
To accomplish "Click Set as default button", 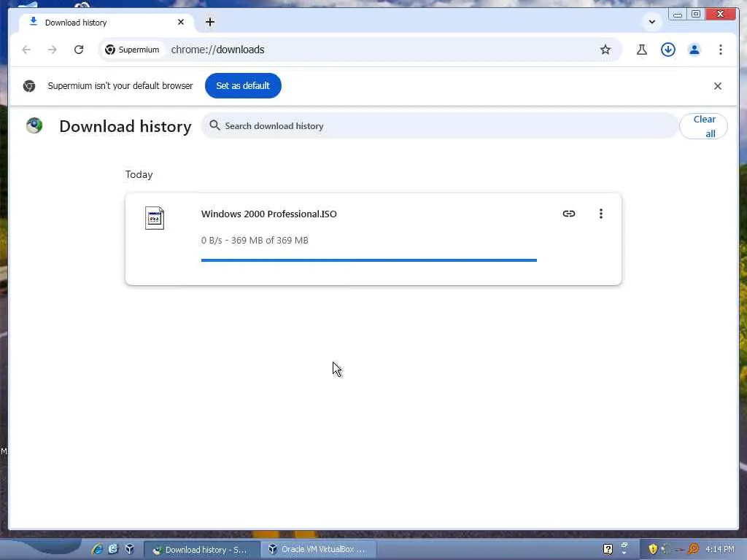I will coord(243,86).
